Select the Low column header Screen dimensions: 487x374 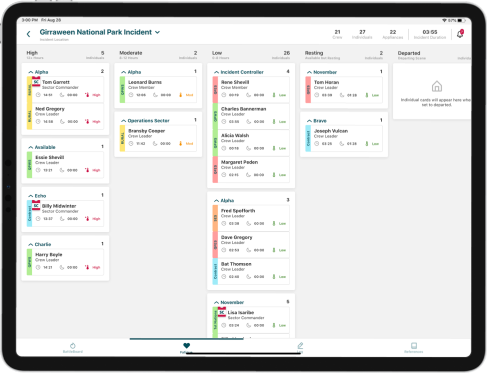251,55
